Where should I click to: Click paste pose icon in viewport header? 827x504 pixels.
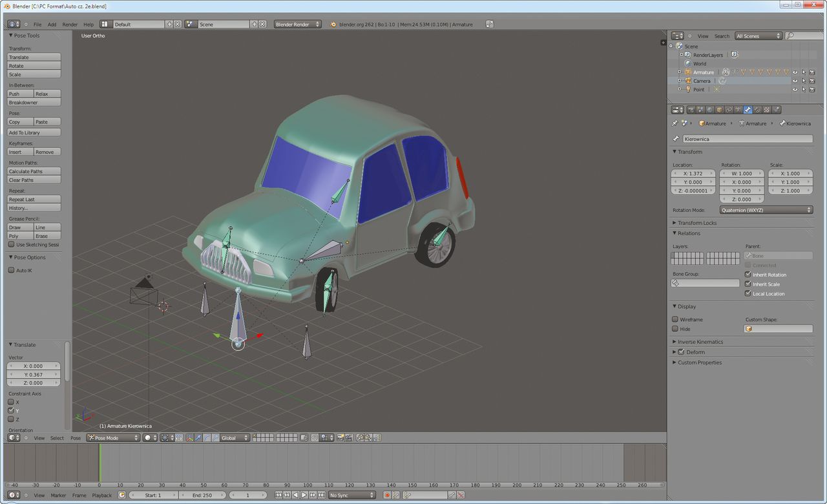(x=368, y=437)
